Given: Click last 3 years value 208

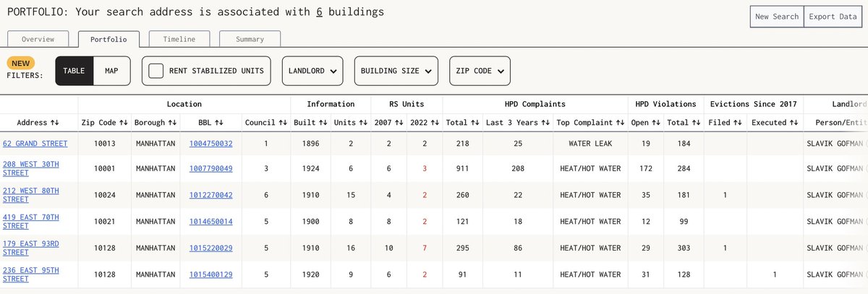Looking at the screenshot, I should 517,168.
